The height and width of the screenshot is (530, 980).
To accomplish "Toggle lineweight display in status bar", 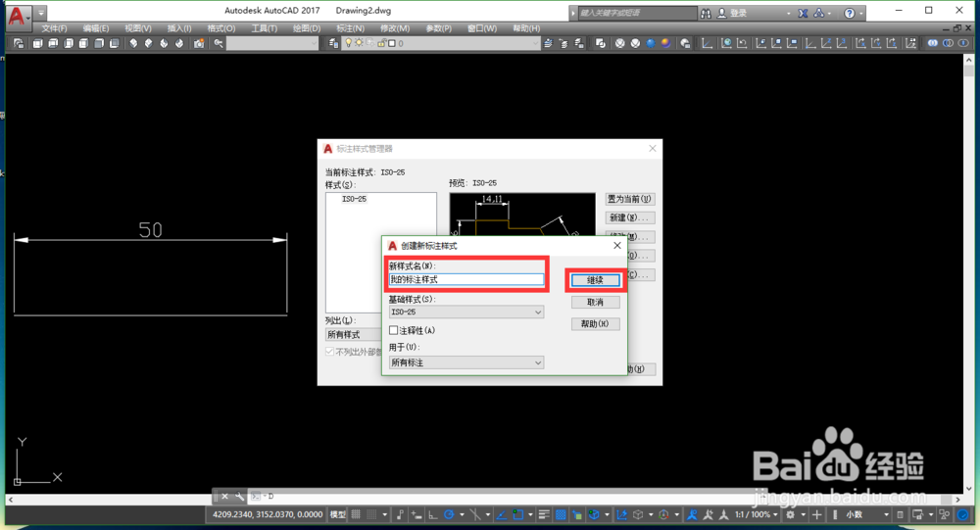I will click(x=544, y=514).
